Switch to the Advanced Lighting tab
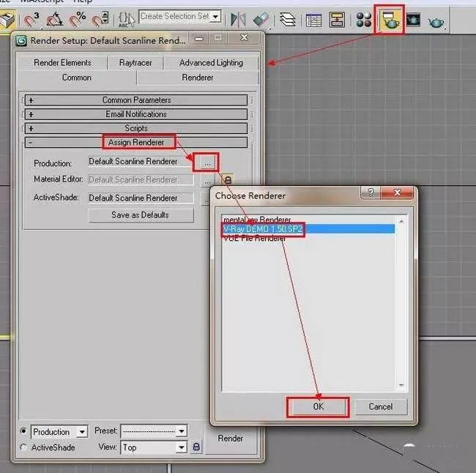476x473 pixels. [x=211, y=62]
